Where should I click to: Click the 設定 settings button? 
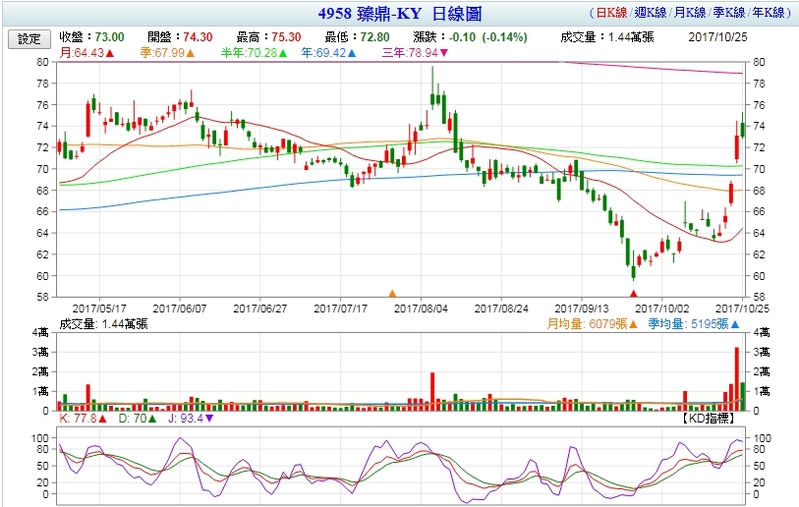pos(29,38)
